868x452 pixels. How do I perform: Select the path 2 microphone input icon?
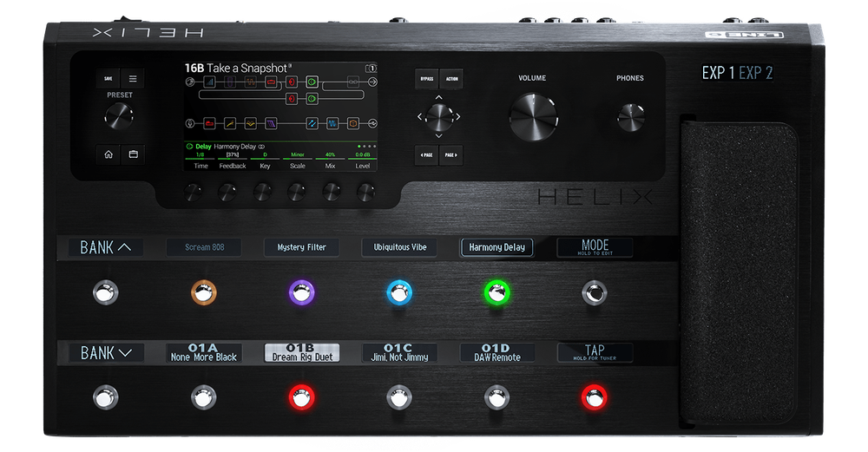point(190,123)
